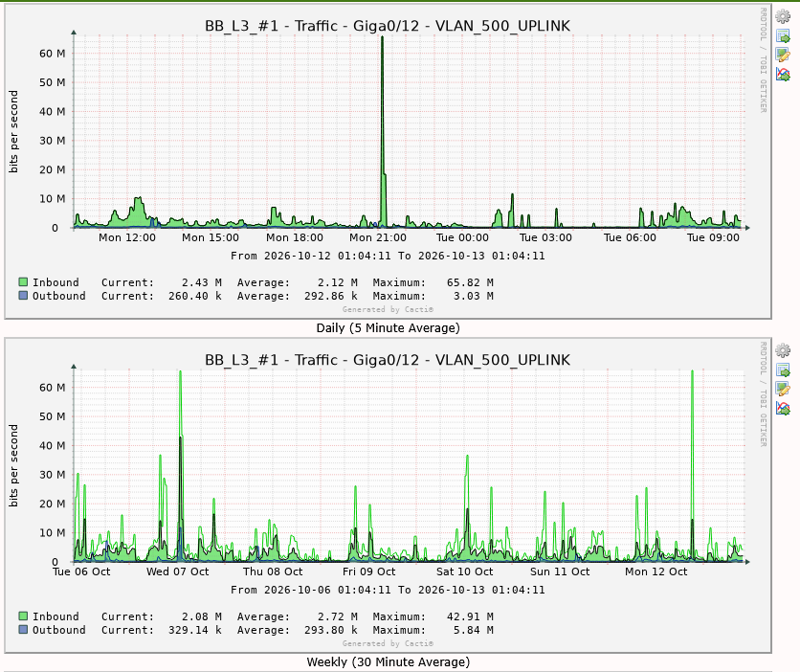Click the green Inbound swatch in the Daily legend
This screenshot has width=800, height=672.
(x=23, y=281)
